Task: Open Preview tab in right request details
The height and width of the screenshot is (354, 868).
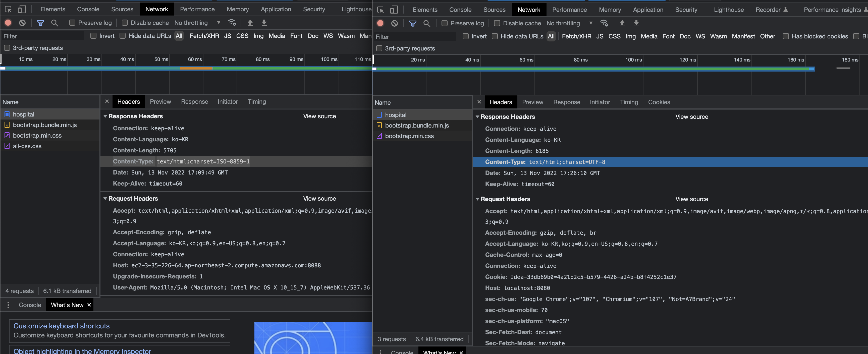Action: (x=532, y=102)
